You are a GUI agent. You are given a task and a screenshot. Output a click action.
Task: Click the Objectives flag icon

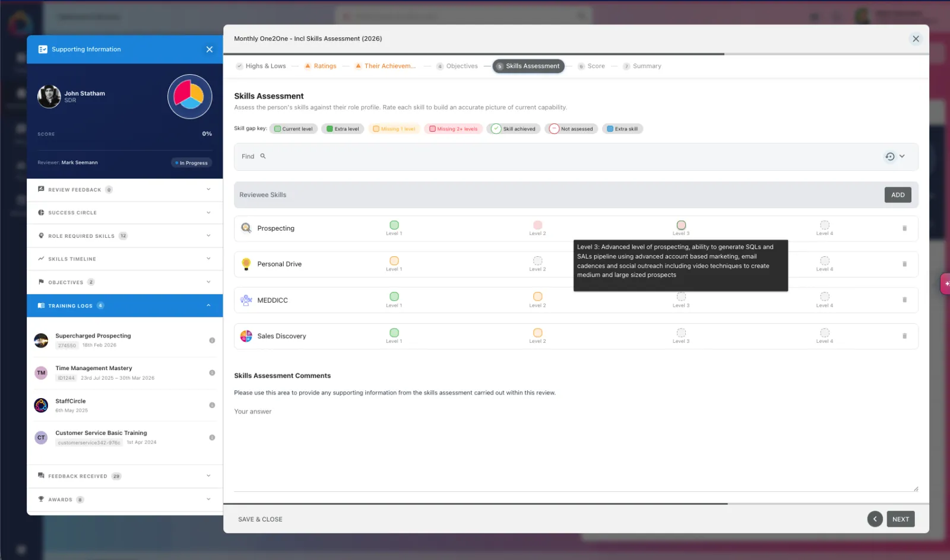41,282
